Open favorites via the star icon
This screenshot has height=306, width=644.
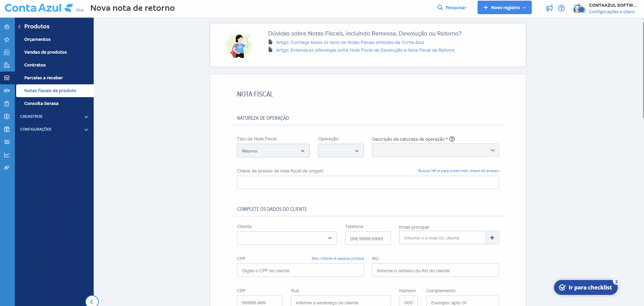coord(7,39)
